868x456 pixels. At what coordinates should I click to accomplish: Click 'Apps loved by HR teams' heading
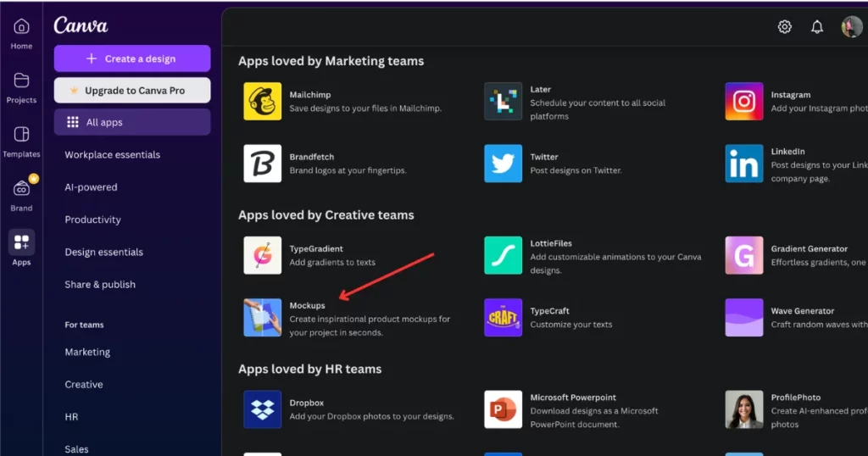tap(310, 369)
